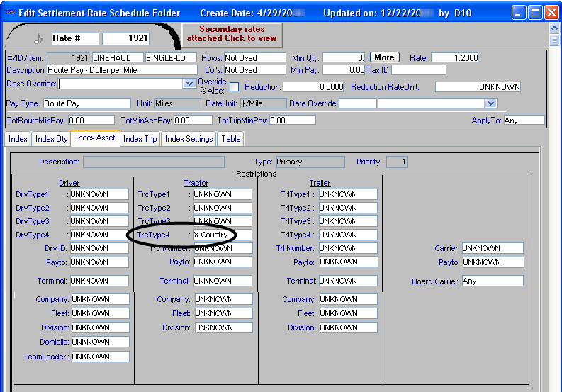Screen dimensions: 562x392
Task: Click the Reduction value field
Action: click(x=314, y=86)
